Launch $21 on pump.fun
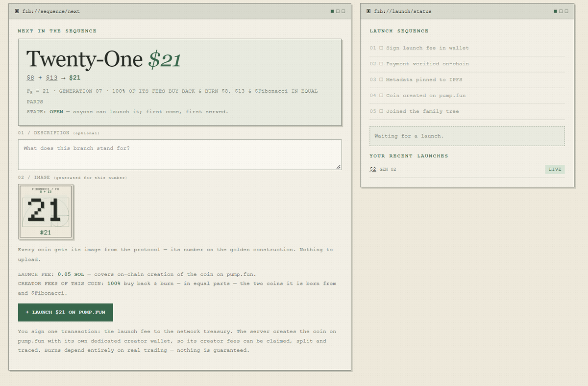This screenshot has width=588, height=386. [66, 312]
